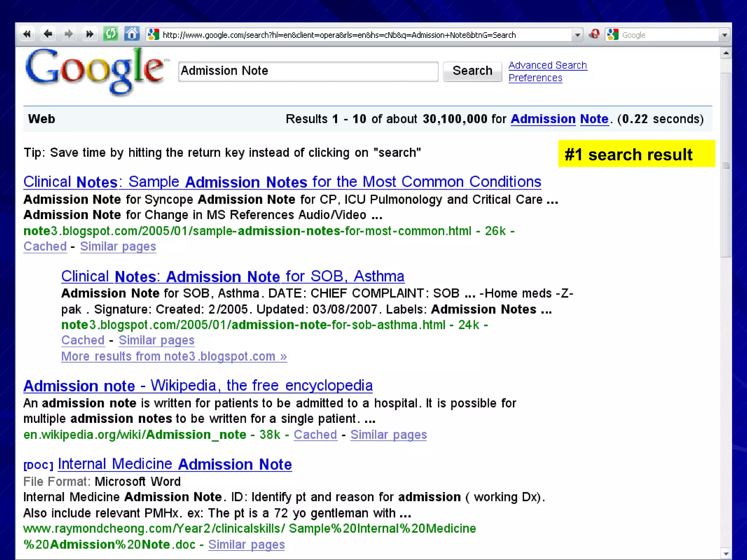Click the Google favicon in address bar
Viewport: 747px width, 560px height.
[x=153, y=35]
